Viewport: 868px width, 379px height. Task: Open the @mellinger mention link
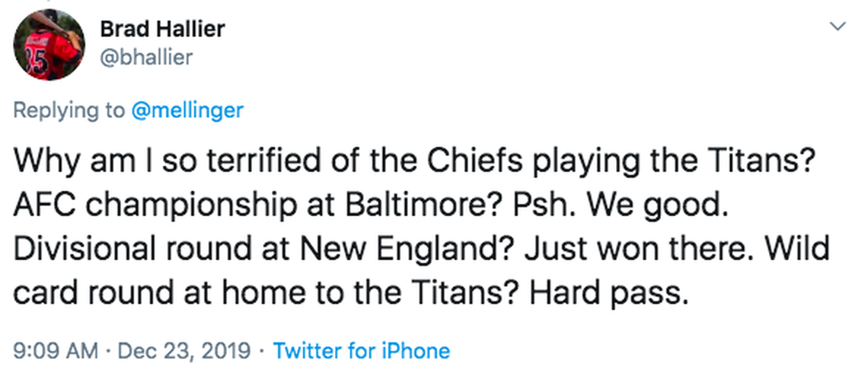[x=187, y=110]
